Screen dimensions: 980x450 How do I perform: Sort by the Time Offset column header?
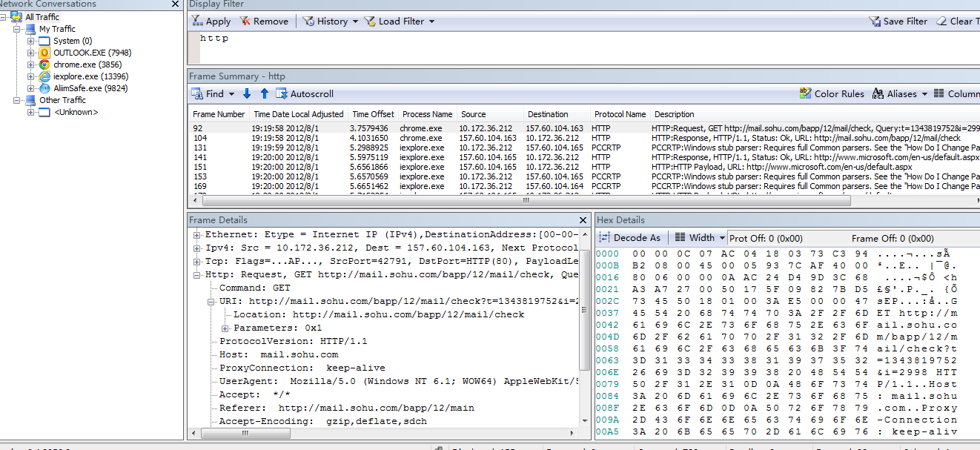(x=373, y=114)
